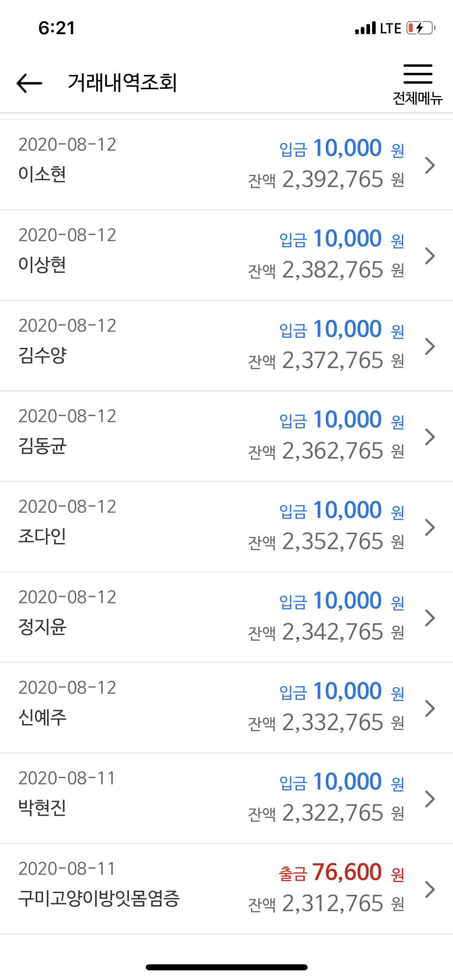
Task: Open the chevron for 박현진 deposit
Action: point(430,799)
